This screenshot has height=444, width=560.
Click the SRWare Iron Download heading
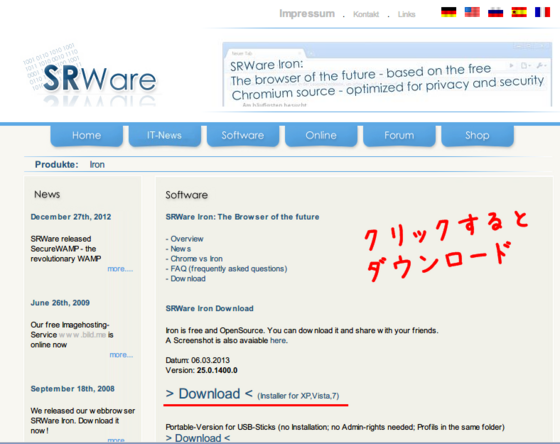209,308
